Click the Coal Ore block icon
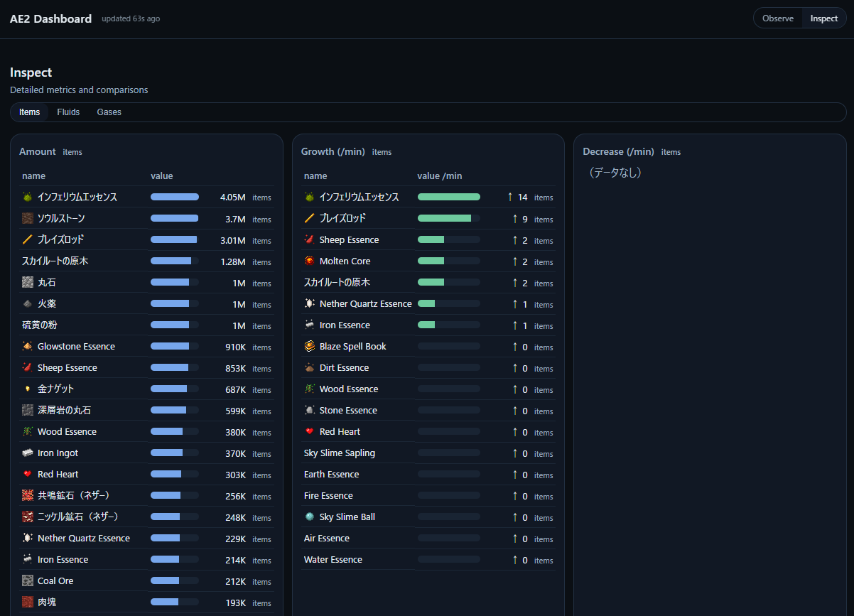The height and width of the screenshot is (616, 854). coord(28,580)
